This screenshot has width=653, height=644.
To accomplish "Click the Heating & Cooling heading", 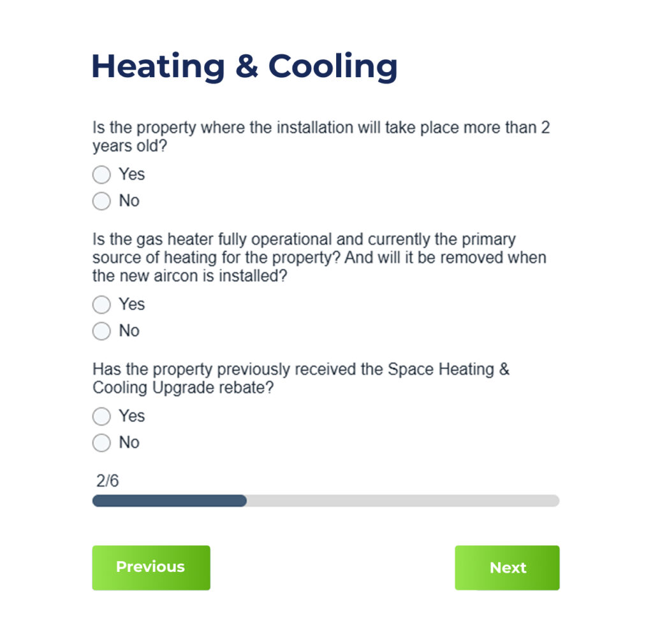I will pyautogui.click(x=244, y=66).
